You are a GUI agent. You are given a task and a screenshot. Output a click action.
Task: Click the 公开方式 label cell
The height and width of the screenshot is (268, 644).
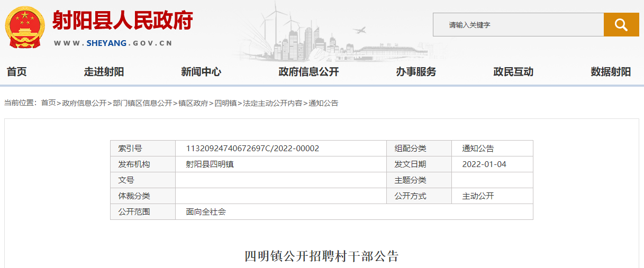[419, 196]
